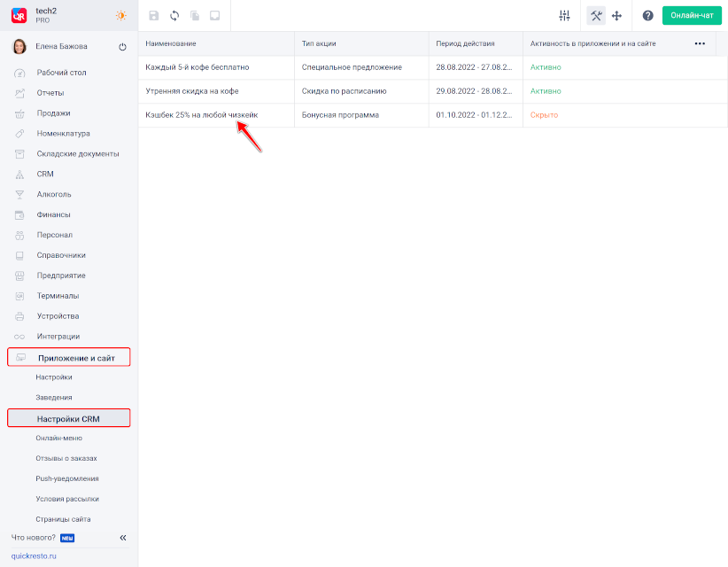Viewport: 728px width, 567px height.
Task: Click the Персонал people icon
Action: click(x=19, y=236)
